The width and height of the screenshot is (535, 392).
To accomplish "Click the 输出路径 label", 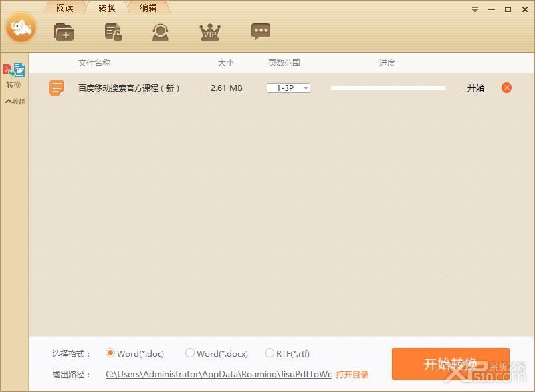I will 71,375.
